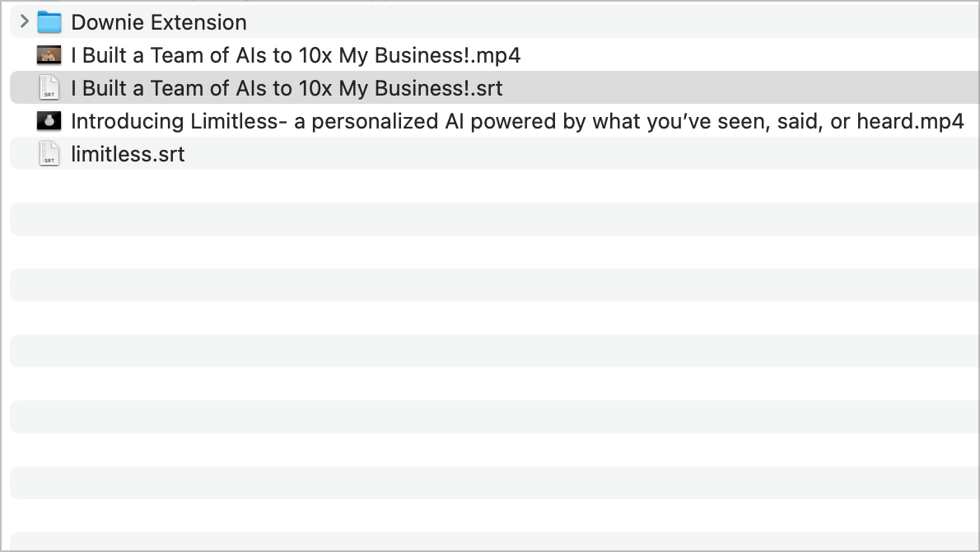
Task: Click the Downie Extension folder name
Action: click(x=159, y=22)
